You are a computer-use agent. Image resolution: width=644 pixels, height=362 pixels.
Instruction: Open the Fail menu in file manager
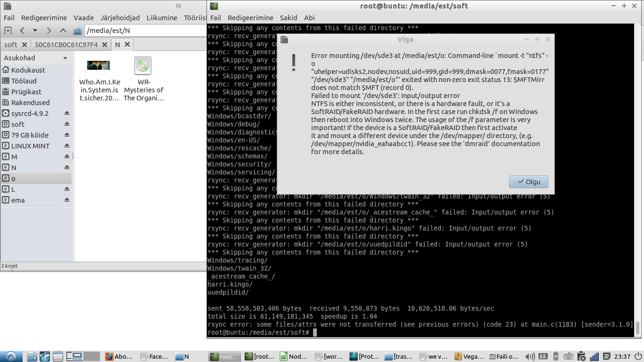(x=9, y=18)
